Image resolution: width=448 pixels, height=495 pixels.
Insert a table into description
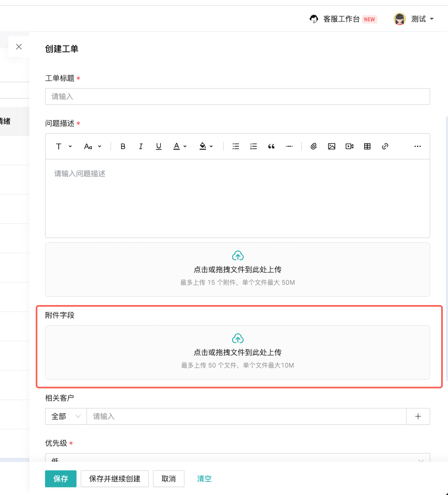coord(367,146)
